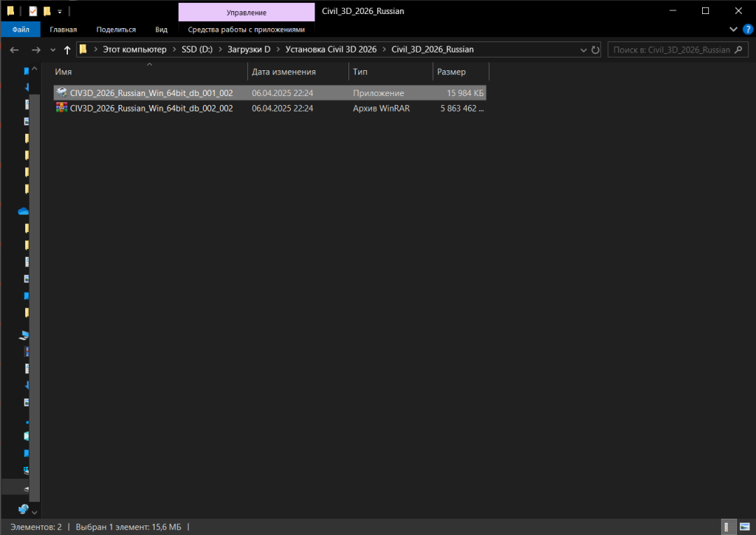Open Help with the blue question mark icon
This screenshot has width=756, height=535.
(x=747, y=29)
